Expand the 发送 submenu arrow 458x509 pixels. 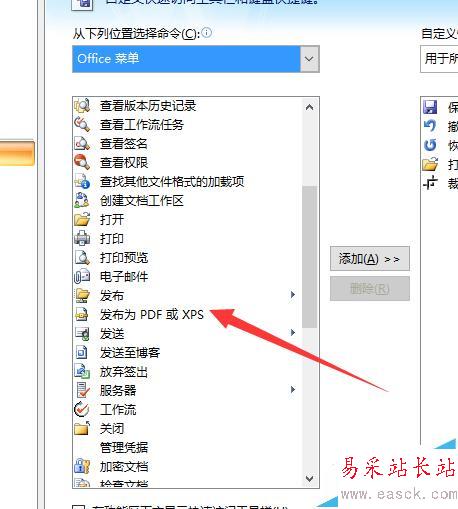click(293, 333)
